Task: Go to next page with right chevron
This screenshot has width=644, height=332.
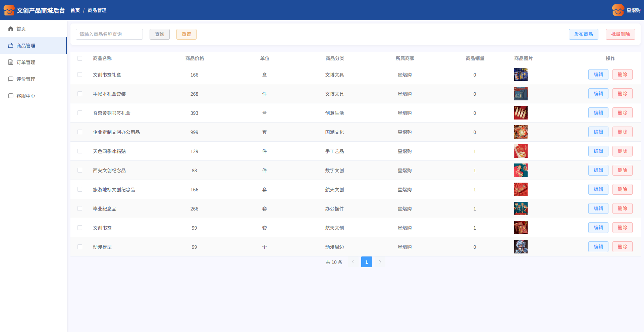Action: 380,262
